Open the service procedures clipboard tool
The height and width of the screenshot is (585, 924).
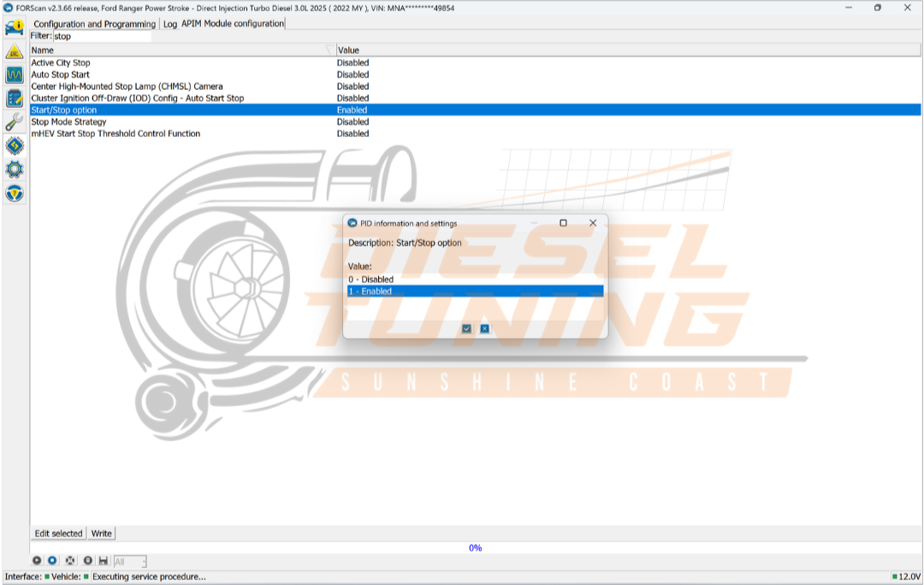(14, 98)
